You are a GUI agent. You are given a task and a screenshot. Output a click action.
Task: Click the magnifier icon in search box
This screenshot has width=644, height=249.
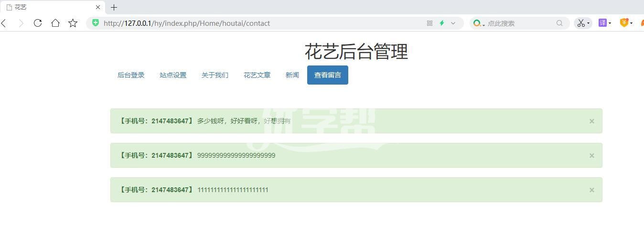coord(559,23)
